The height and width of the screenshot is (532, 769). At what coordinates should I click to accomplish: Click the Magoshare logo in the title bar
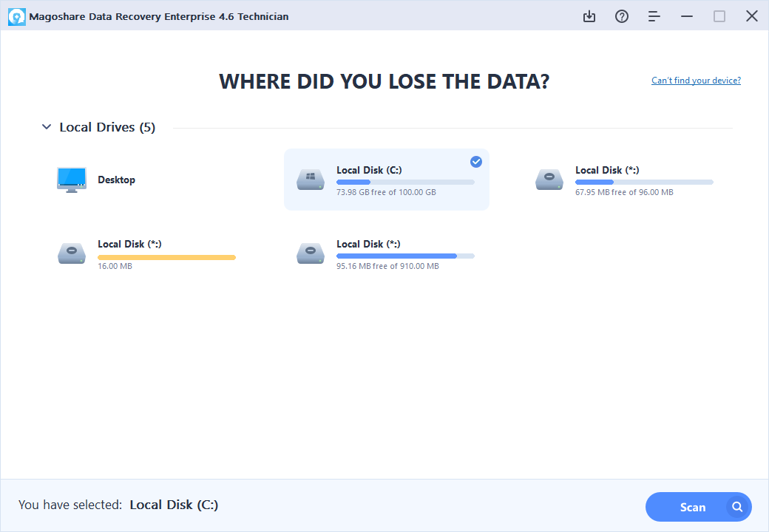point(16,16)
